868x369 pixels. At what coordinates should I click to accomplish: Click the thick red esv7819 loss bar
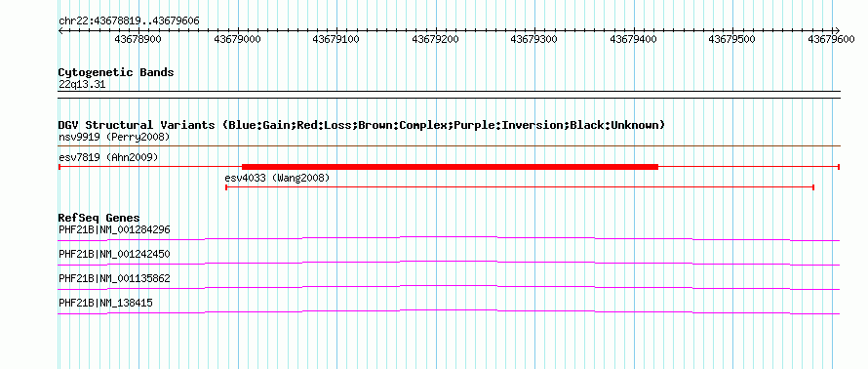point(450,167)
